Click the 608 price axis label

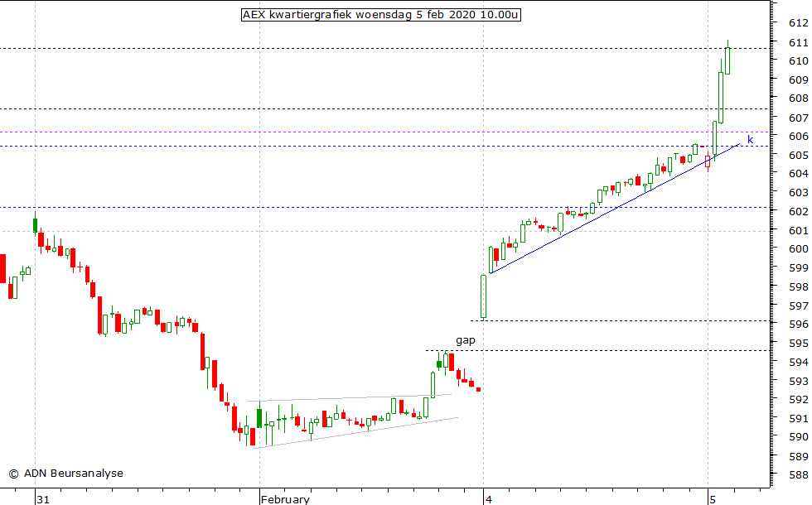coord(798,98)
